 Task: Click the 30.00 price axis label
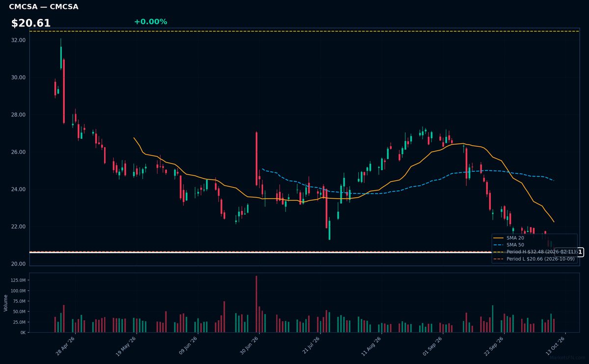18,78
